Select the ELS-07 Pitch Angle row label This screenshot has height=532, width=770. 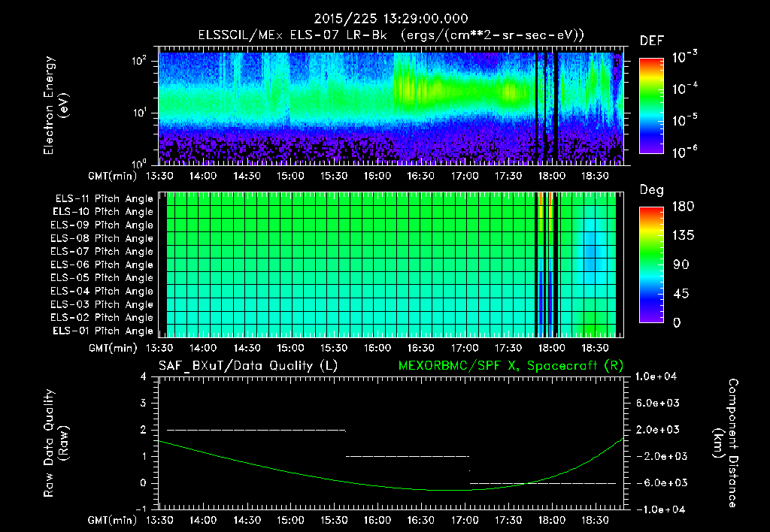pyautogui.click(x=102, y=252)
